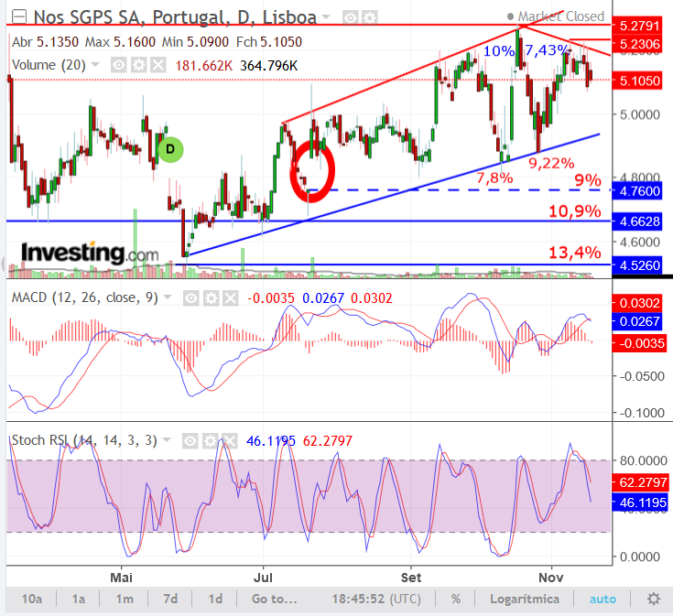Click the 5.2306 red price label
This screenshot has height=616, width=673.
[x=639, y=44]
